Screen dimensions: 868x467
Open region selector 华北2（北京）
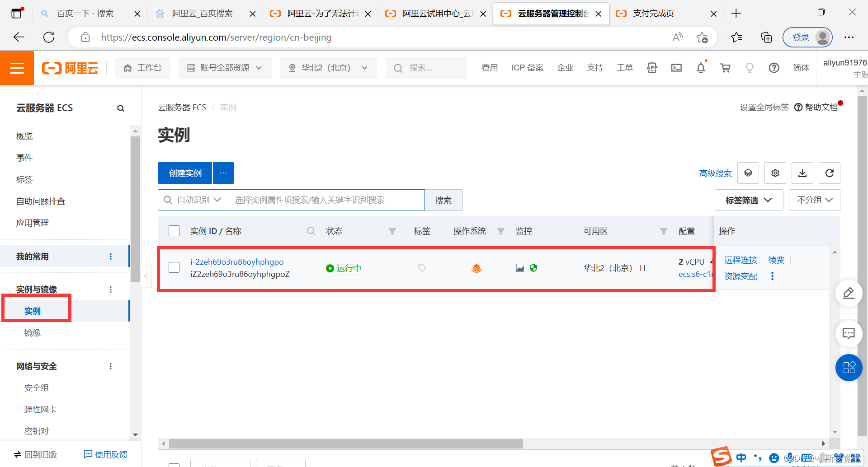[x=328, y=68]
